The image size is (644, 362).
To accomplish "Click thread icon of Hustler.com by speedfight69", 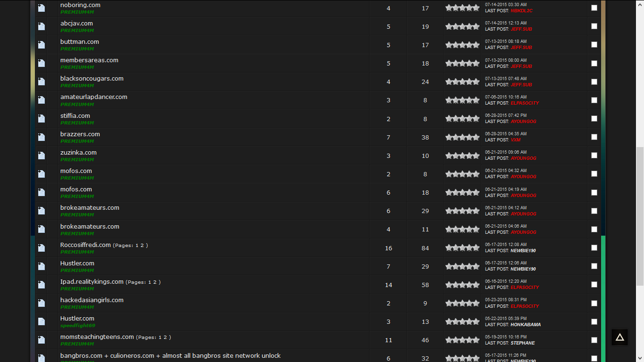I will pos(41,321).
